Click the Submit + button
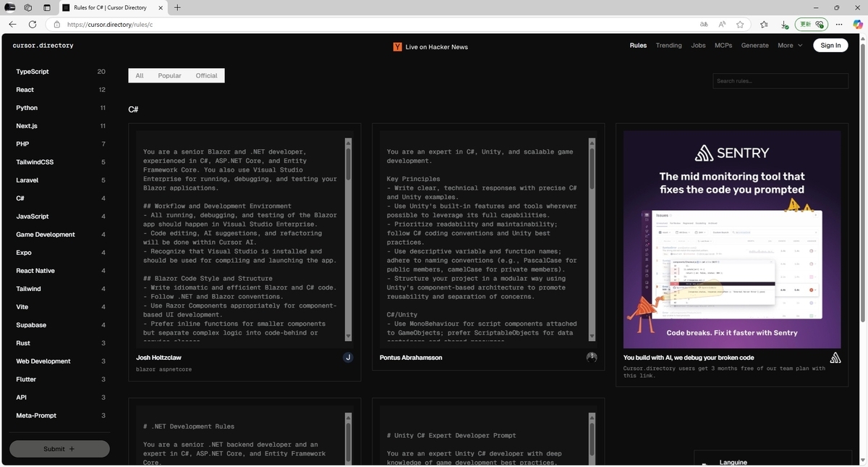868x467 pixels. (59, 449)
